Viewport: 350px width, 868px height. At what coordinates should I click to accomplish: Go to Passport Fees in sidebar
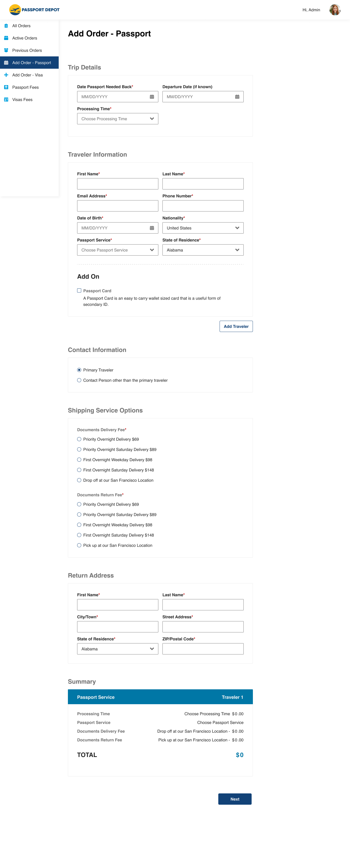pyautogui.click(x=25, y=87)
